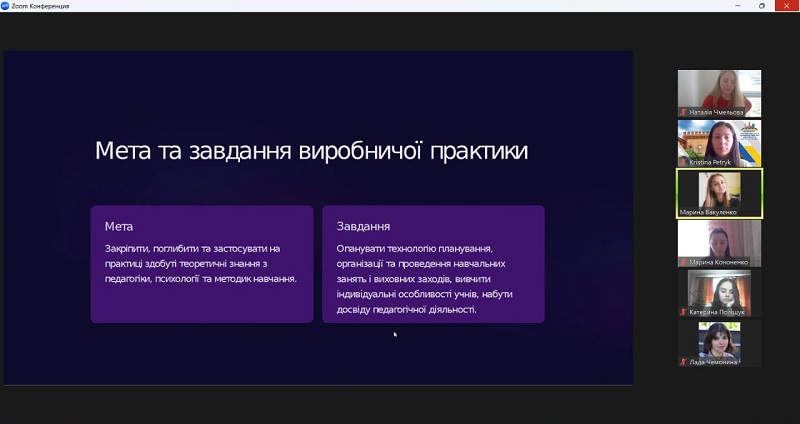
Task: Click the Завдання card description text
Action: (432, 279)
